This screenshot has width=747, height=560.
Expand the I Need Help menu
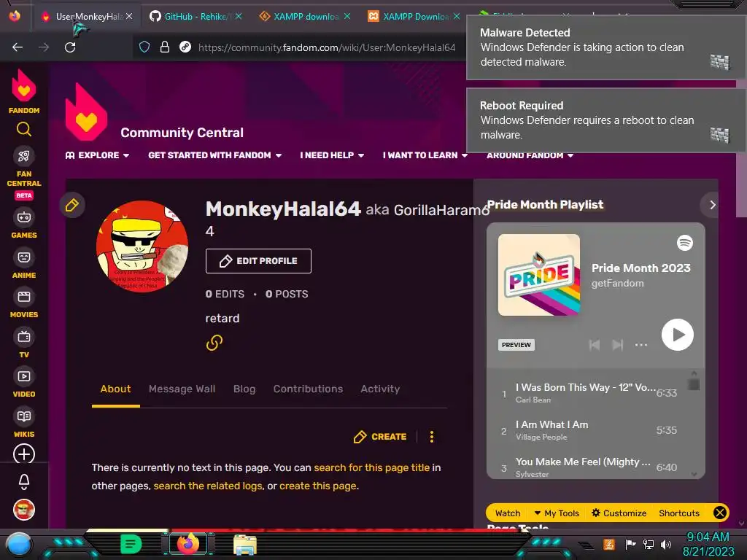point(332,155)
